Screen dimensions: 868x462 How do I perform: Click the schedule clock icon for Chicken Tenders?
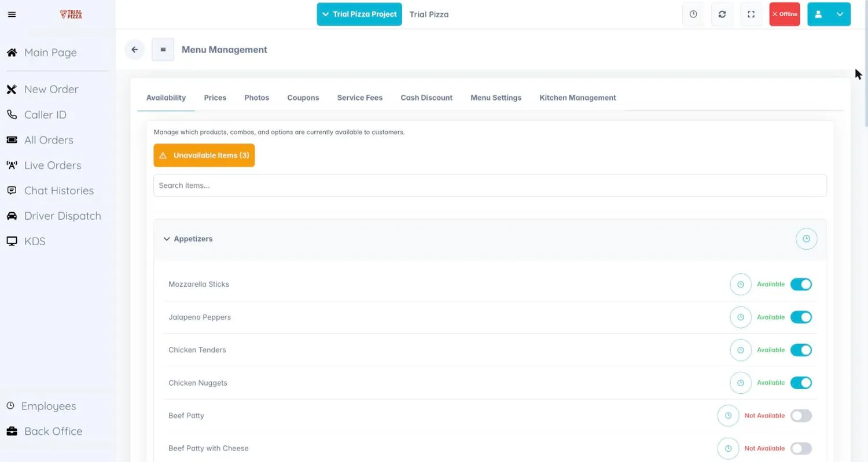click(741, 350)
